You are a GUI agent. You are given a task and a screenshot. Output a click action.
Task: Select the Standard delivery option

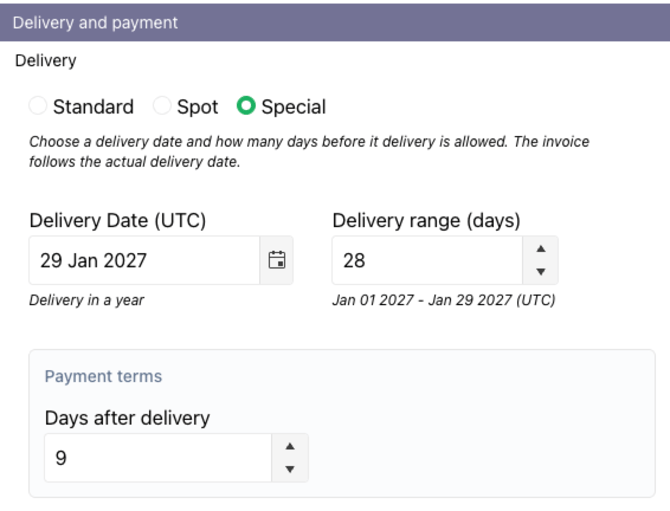click(38, 106)
